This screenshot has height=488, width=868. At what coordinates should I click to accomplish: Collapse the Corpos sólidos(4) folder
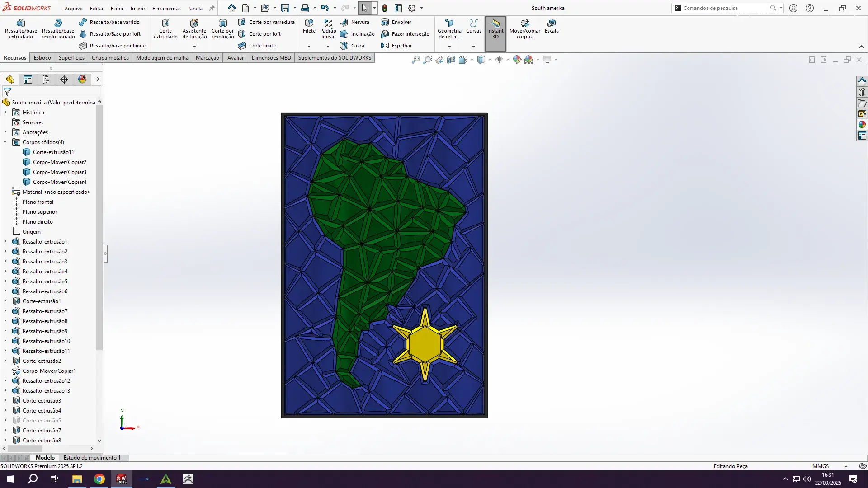[5, 142]
